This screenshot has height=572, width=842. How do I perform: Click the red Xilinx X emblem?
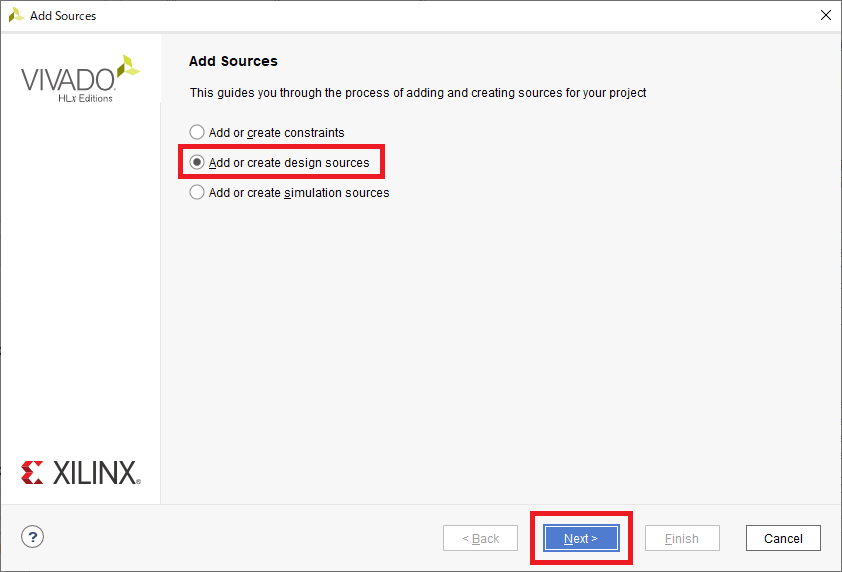pyautogui.click(x=32, y=473)
